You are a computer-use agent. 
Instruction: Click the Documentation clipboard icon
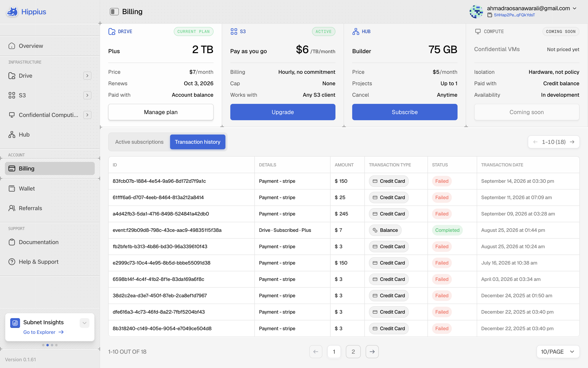click(x=12, y=242)
